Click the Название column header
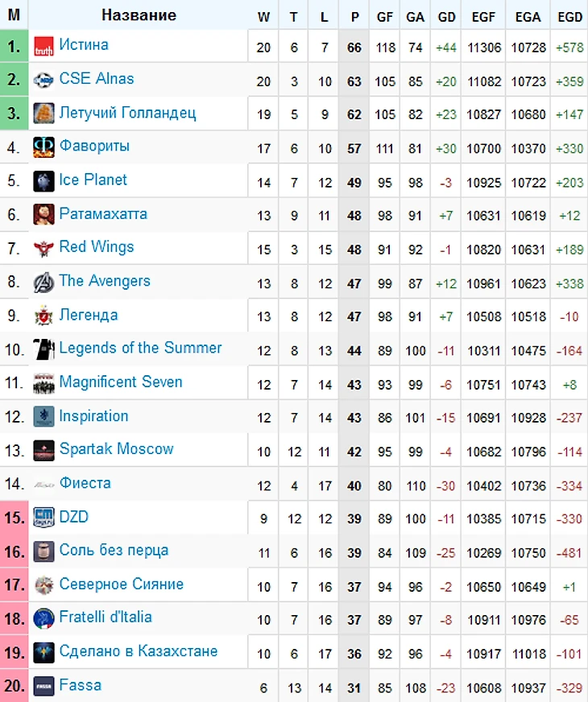The image size is (588, 702). coord(139,15)
